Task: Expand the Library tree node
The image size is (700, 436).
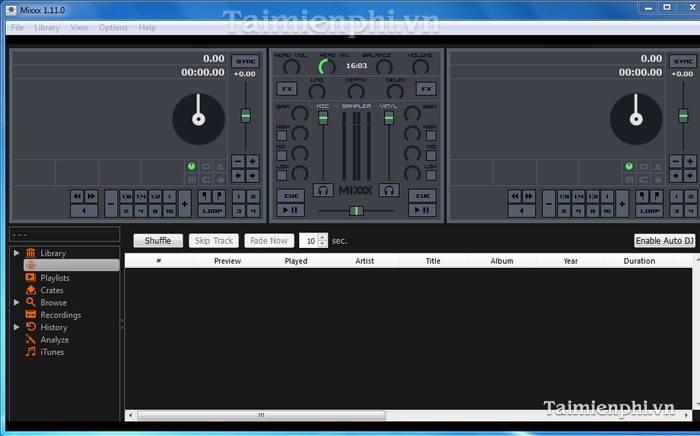Action: click(17, 253)
